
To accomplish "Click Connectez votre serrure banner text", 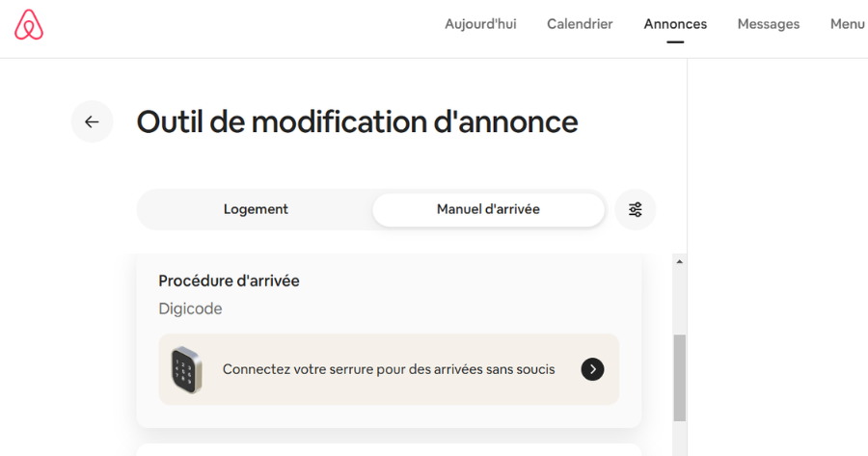I will point(389,369).
